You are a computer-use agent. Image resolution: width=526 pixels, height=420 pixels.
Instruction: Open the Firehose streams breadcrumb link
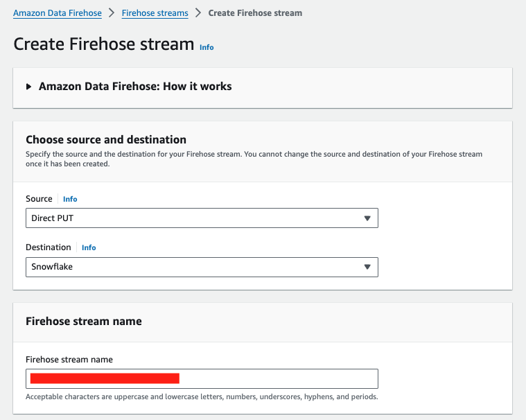tap(155, 13)
